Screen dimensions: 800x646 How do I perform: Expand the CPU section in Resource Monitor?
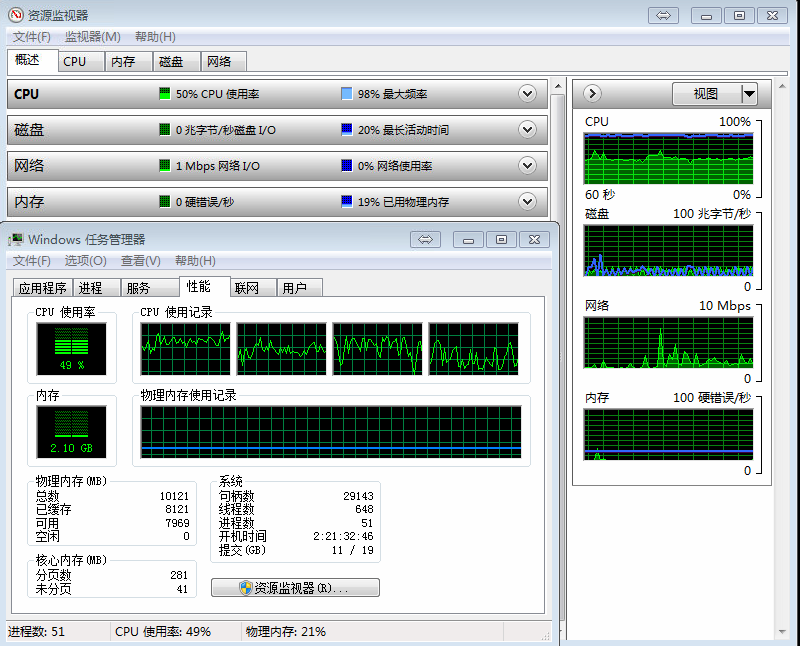pyautogui.click(x=527, y=93)
